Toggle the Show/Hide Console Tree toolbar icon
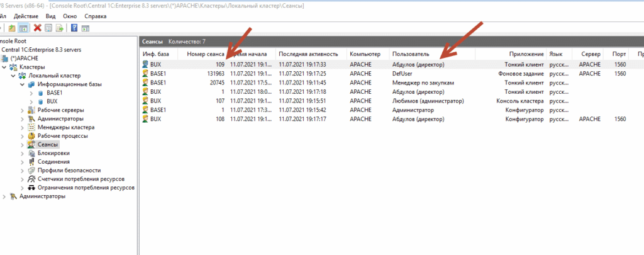The height and width of the screenshot is (255, 644). pyautogui.click(x=23, y=28)
